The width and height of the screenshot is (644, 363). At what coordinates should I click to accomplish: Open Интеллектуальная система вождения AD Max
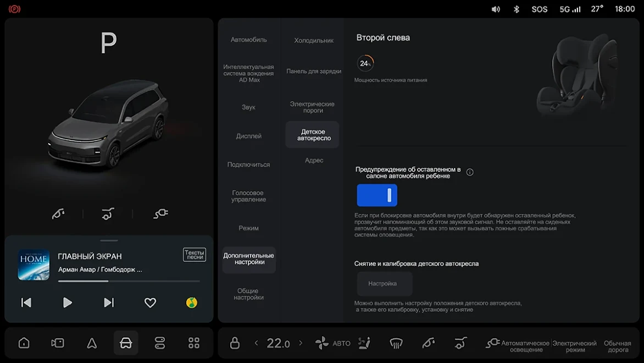click(x=248, y=73)
